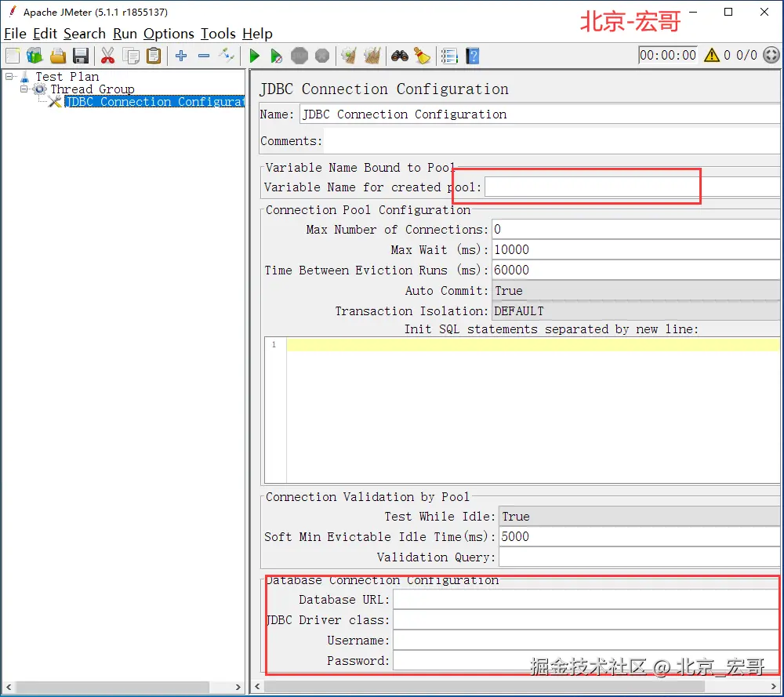Open the Auto Commit dropdown
Screen dimensions: 784x697
(x=635, y=291)
